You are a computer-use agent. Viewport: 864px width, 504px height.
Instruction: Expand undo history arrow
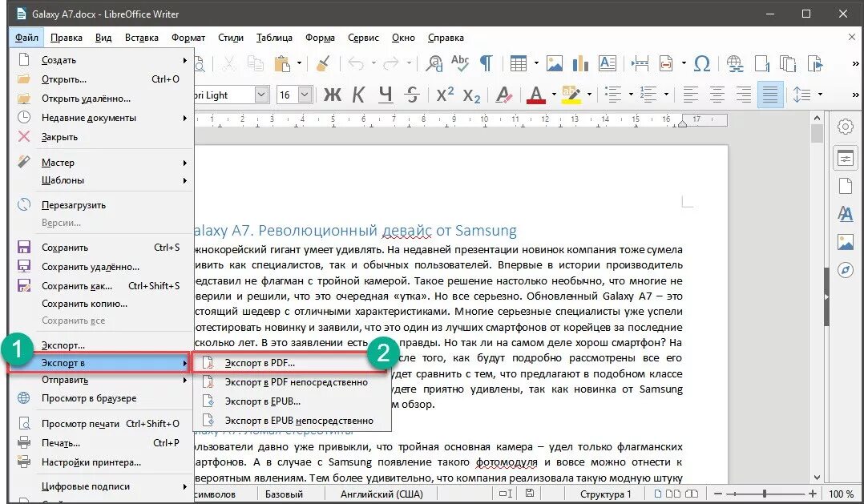pos(373,63)
